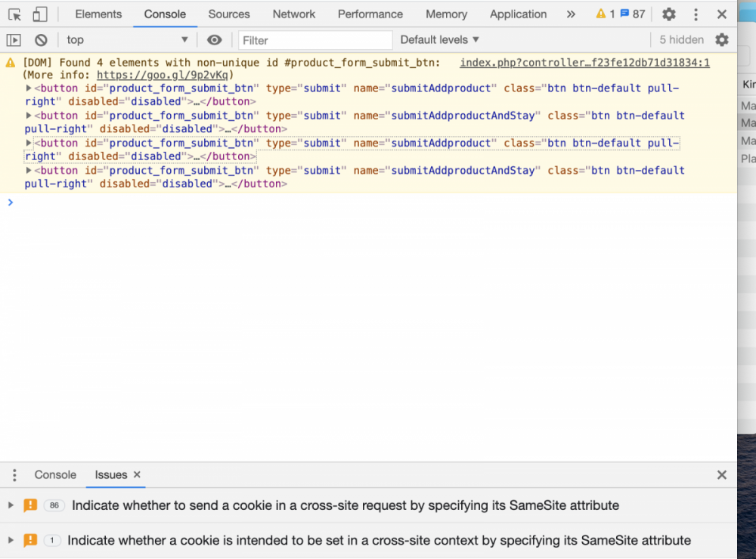
Task: Click the clear console icon
Action: click(41, 40)
